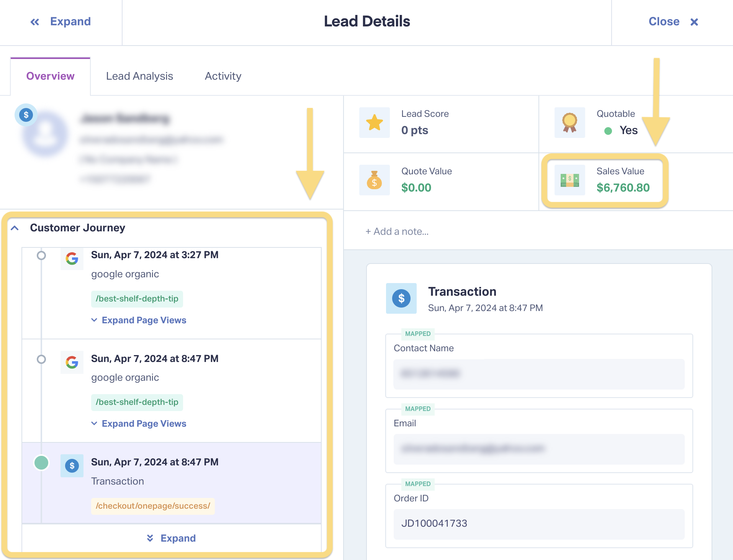Click the Transaction card dollar icon
The width and height of the screenshot is (733, 560).
coord(401,298)
